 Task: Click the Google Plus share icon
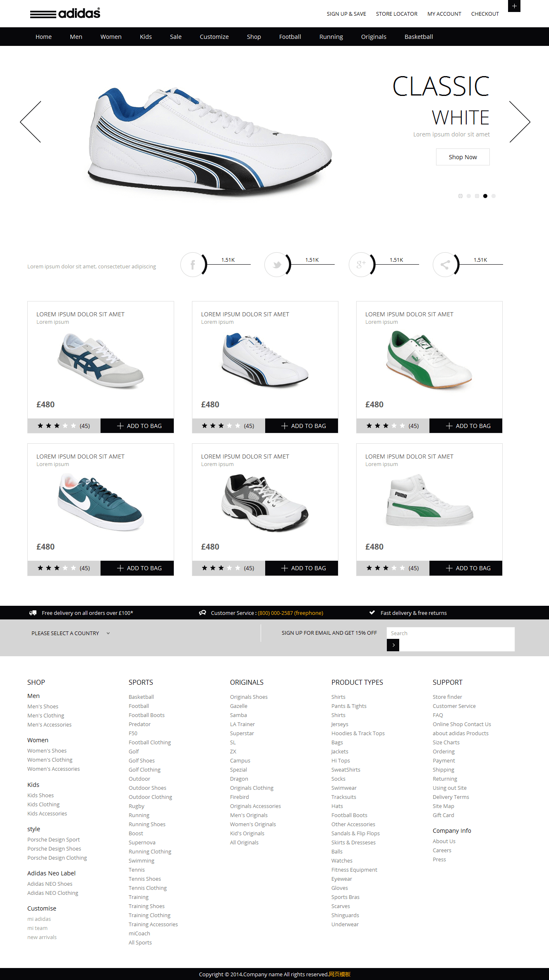361,265
